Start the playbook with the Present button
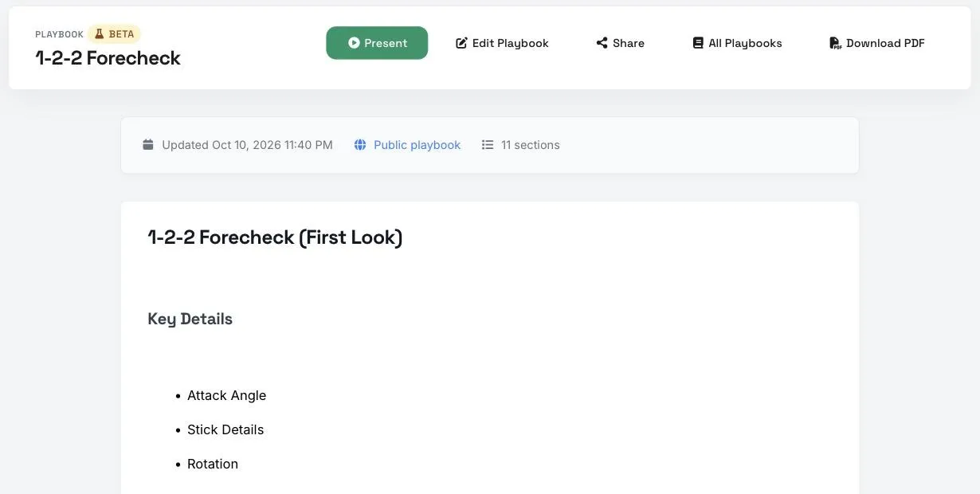This screenshot has width=980, height=494. [x=377, y=43]
